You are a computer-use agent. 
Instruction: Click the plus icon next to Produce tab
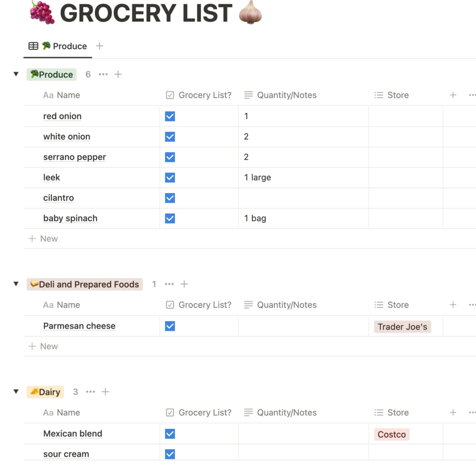coord(99,46)
